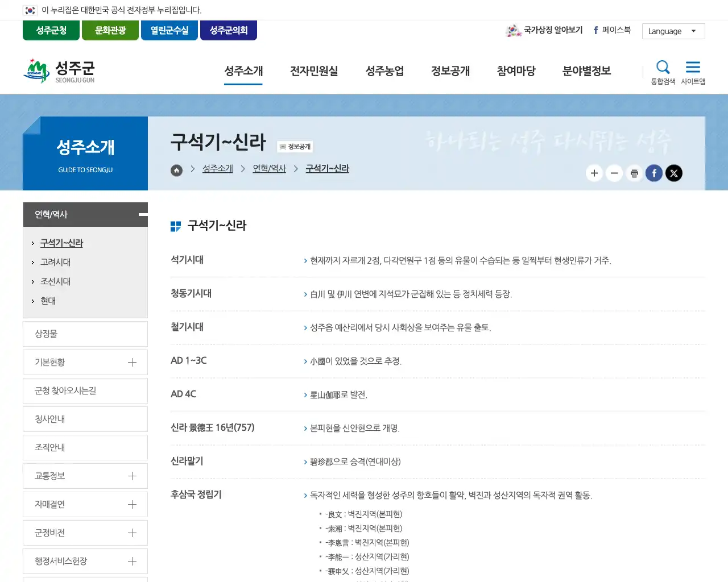
Task: Select 구석기~신라 in the sidebar list
Action: pyautogui.click(x=61, y=243)
